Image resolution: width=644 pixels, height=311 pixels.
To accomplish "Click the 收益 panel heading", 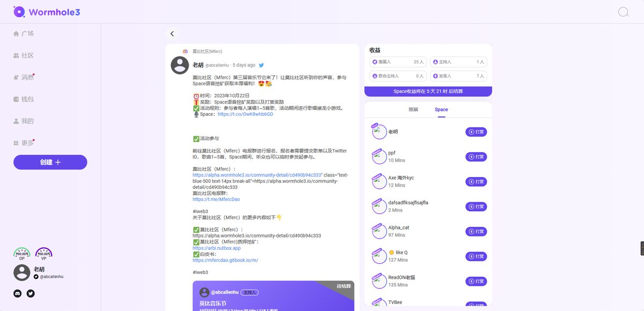I will click(x=375, y=50).
